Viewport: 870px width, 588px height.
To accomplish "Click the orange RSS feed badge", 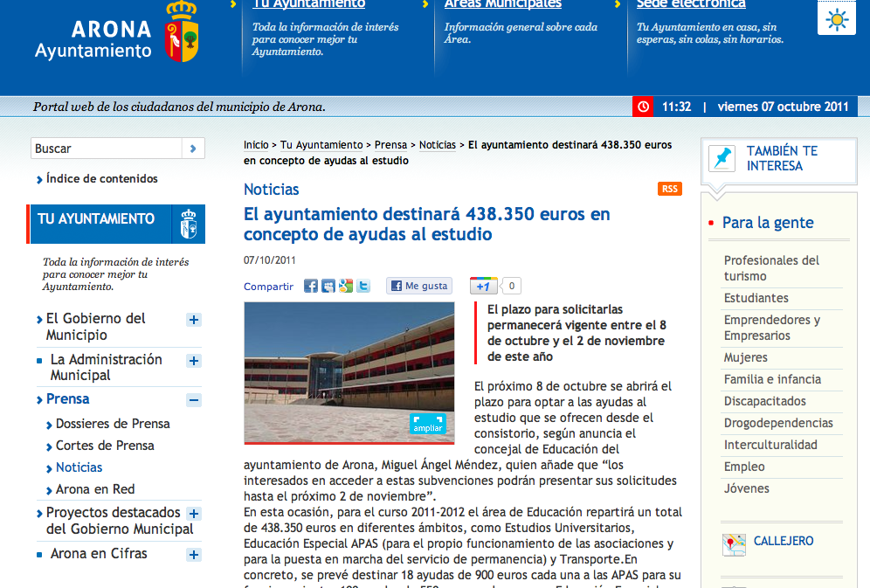I will click(x=669, y=189).
